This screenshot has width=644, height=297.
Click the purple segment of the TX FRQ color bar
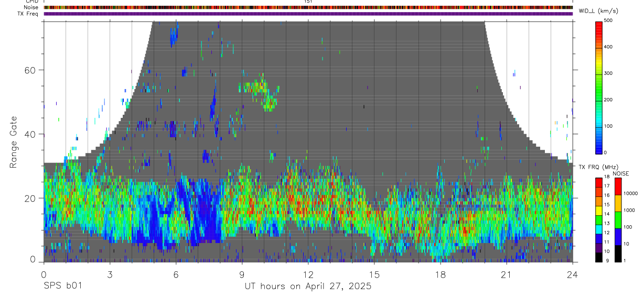(x=599, y=247)
